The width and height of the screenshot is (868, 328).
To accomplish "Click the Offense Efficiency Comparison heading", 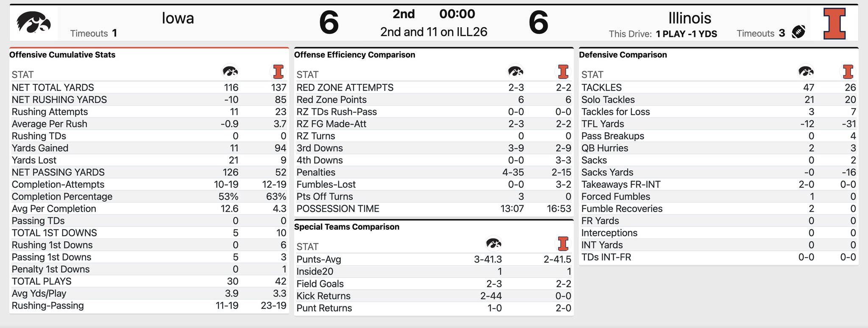I will (354, 55).
